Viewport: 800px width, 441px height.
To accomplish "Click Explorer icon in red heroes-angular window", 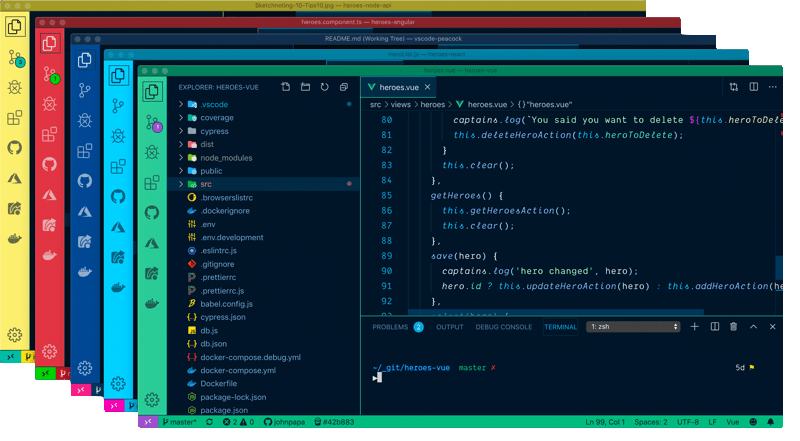I will (49, 43).
